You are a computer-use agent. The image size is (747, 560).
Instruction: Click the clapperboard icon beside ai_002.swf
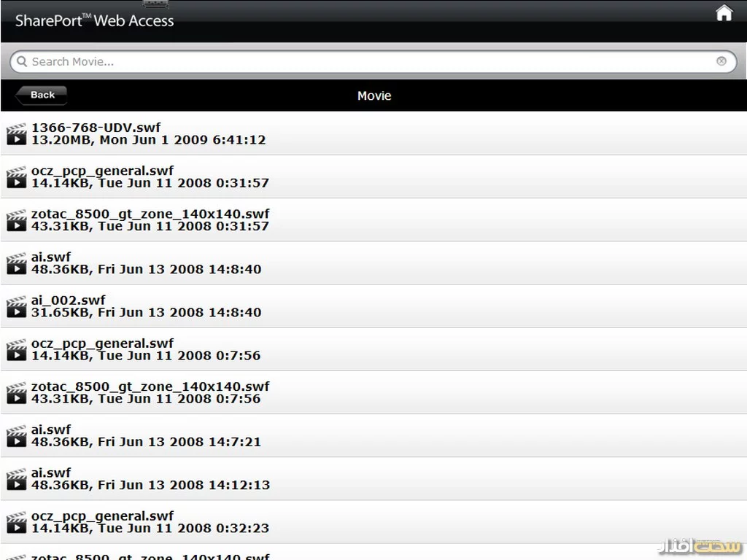click(x=16, y=306)
